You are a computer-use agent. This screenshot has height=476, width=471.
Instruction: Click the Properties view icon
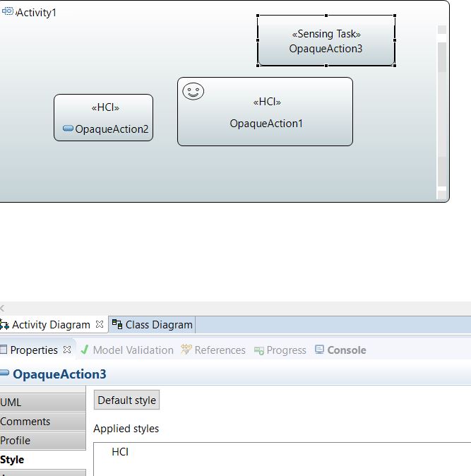pyautogui.click(x=4, y=350)
